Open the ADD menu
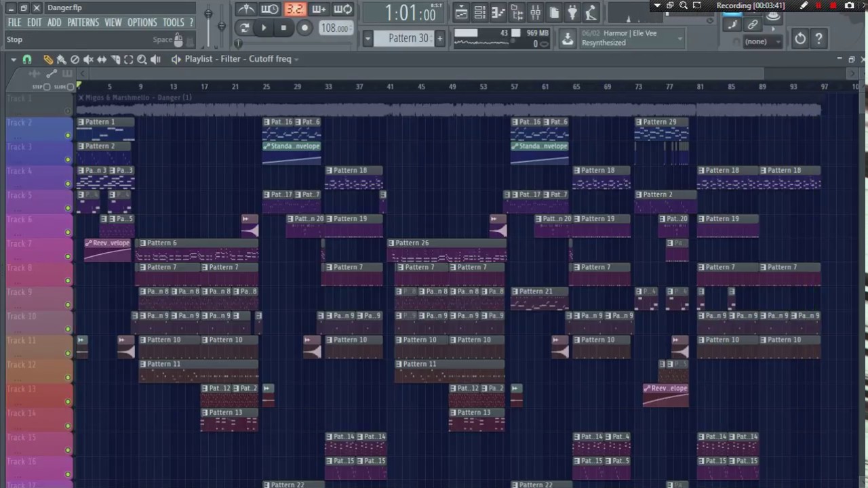 tap(54, 22)
